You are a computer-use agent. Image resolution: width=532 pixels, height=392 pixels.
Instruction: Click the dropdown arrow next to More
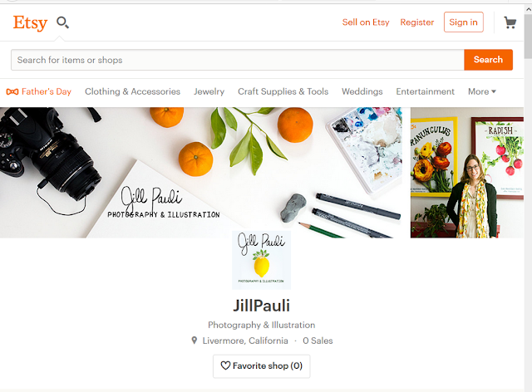pyautogui.click(x=494, y=91)
